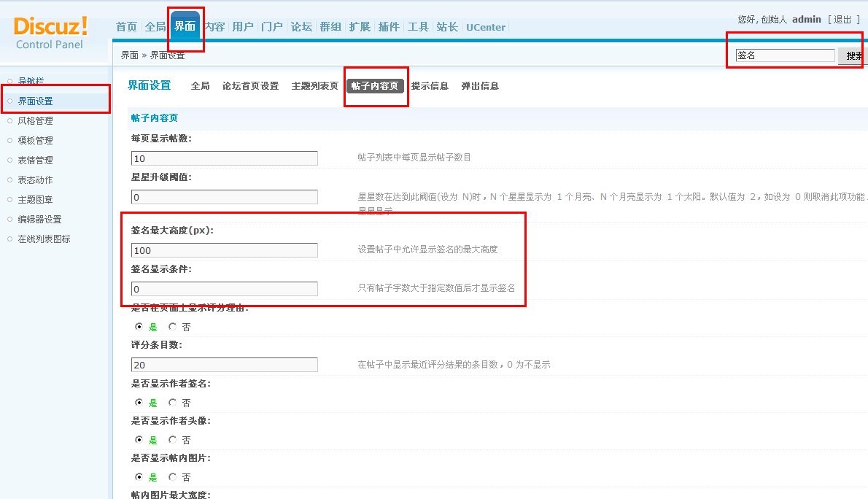868x499 pixels.
Task: Open 表态动作 in the sidebar
Action: point(36,180)
